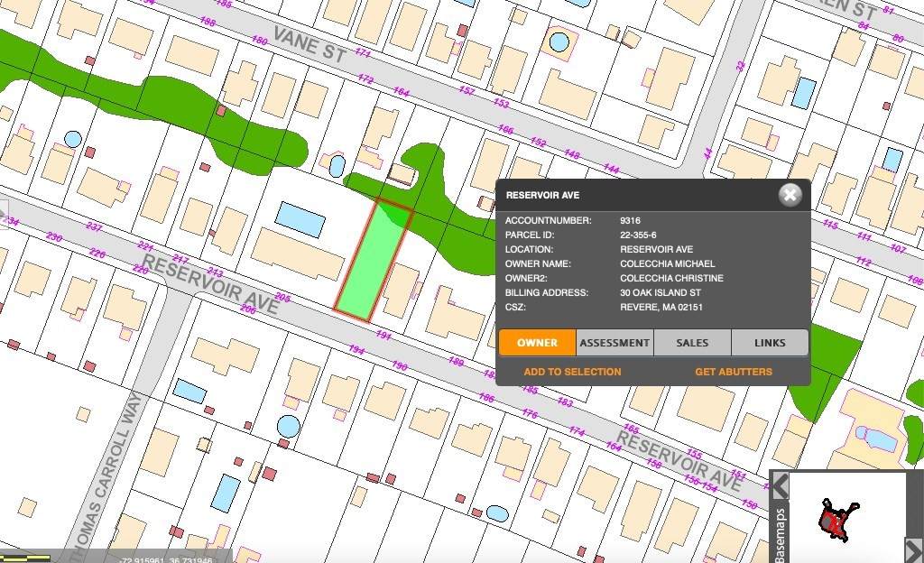The image size is (924, 563).
Task: Click the left chevron above Basemaps
Action: pos(781,486)
